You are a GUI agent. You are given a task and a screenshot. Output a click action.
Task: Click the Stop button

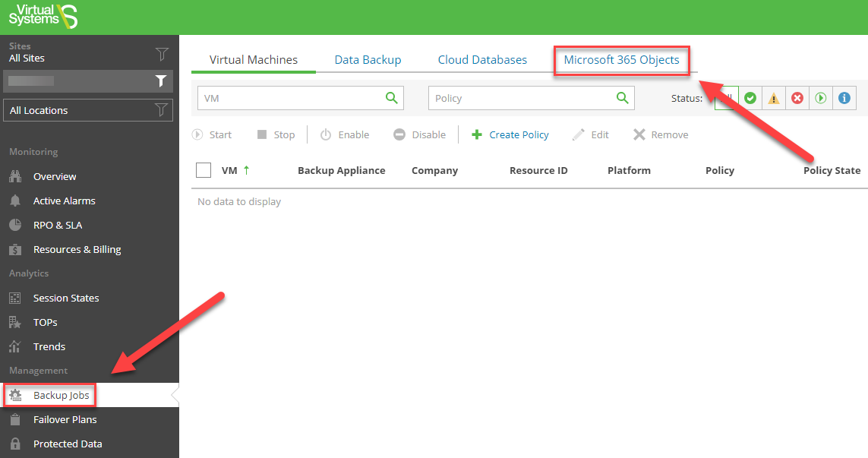(276, 134)
